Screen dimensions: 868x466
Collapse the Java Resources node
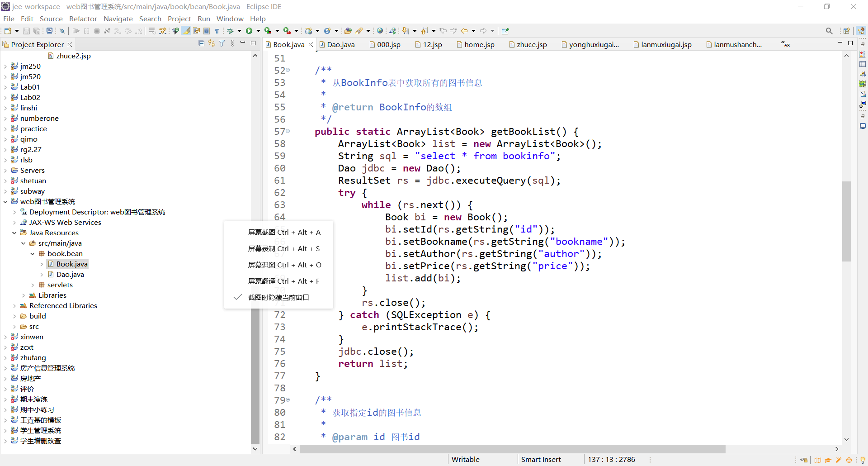point(14,233)
